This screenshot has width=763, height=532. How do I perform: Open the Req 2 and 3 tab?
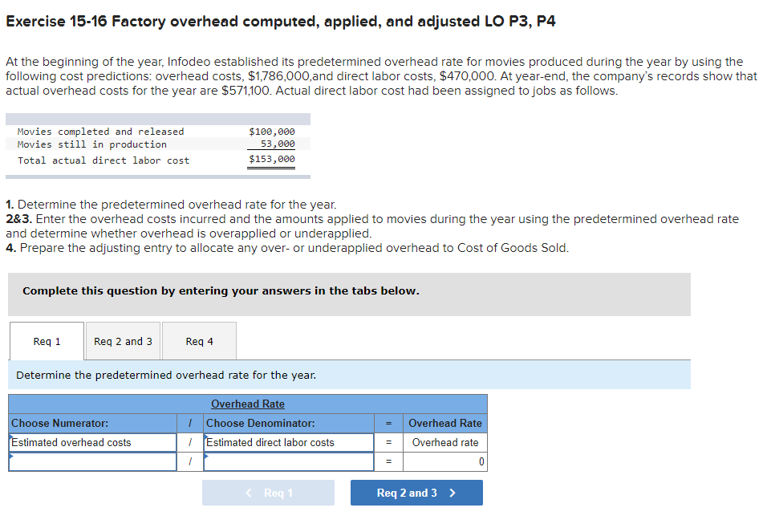[x=122, y=340]
